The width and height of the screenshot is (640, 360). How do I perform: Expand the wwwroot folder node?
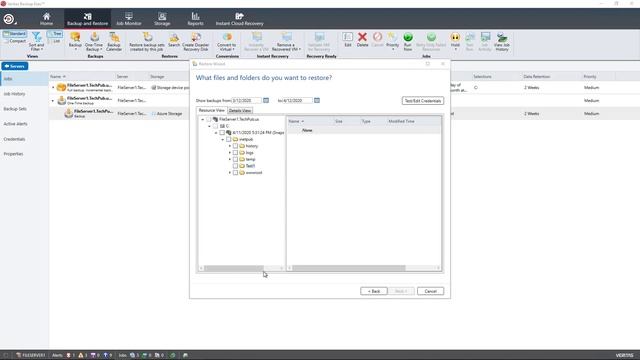(229, 173)
